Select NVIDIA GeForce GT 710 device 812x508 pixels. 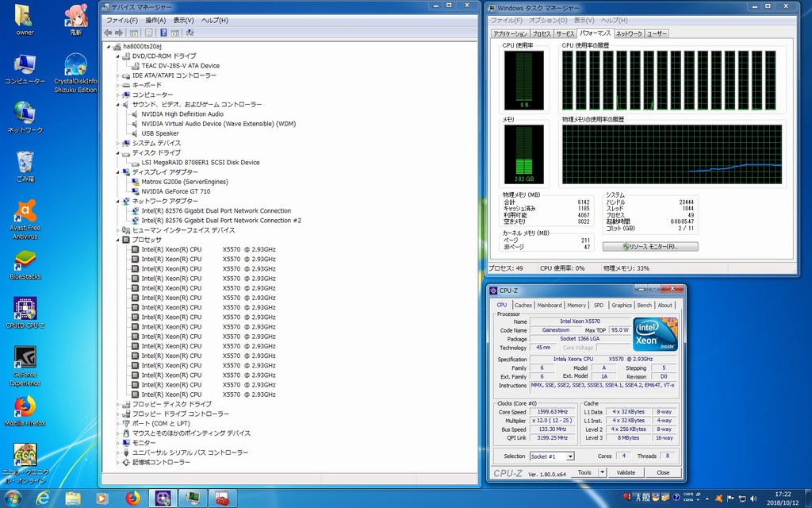click(175, 192)
